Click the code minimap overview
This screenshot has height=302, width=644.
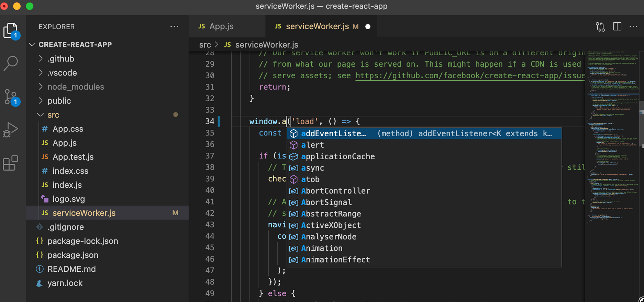pyautogui.click(x=612, y=137)
